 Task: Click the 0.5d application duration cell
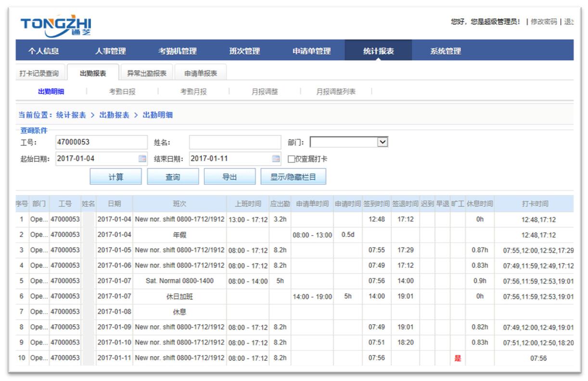point(348,235)
